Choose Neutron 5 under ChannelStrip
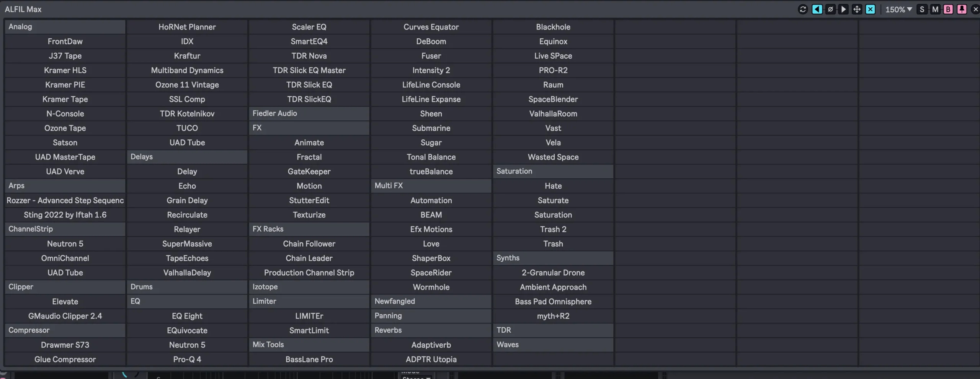 (65, 243)
